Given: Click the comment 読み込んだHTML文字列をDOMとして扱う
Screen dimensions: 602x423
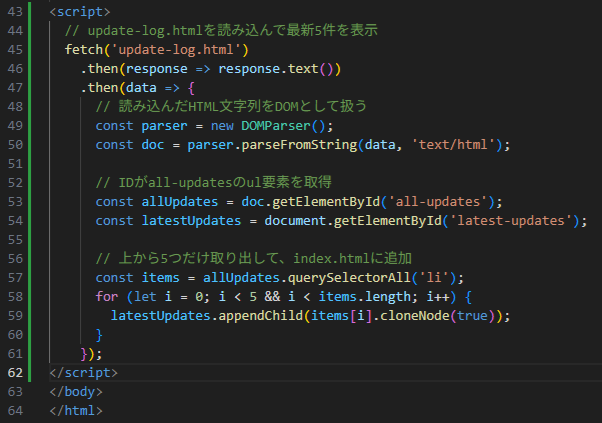Looking at the screenshot, I should [x=231, y=107].
